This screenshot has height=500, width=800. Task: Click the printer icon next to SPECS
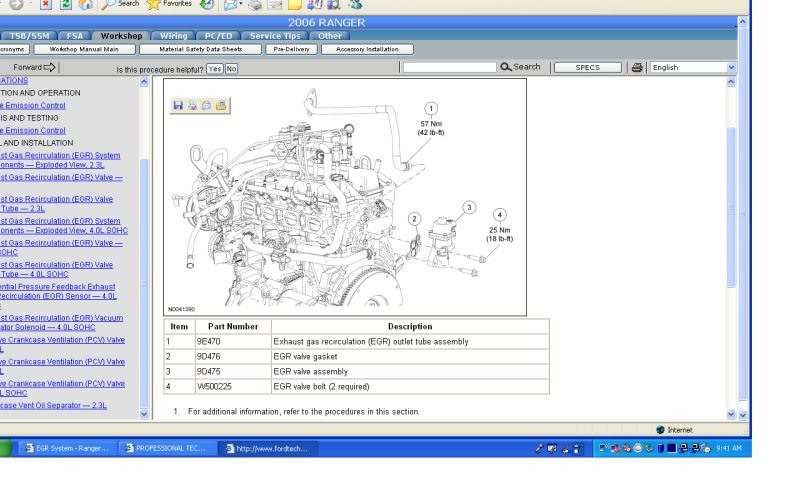pyautogui.click(x=637, y=67)
